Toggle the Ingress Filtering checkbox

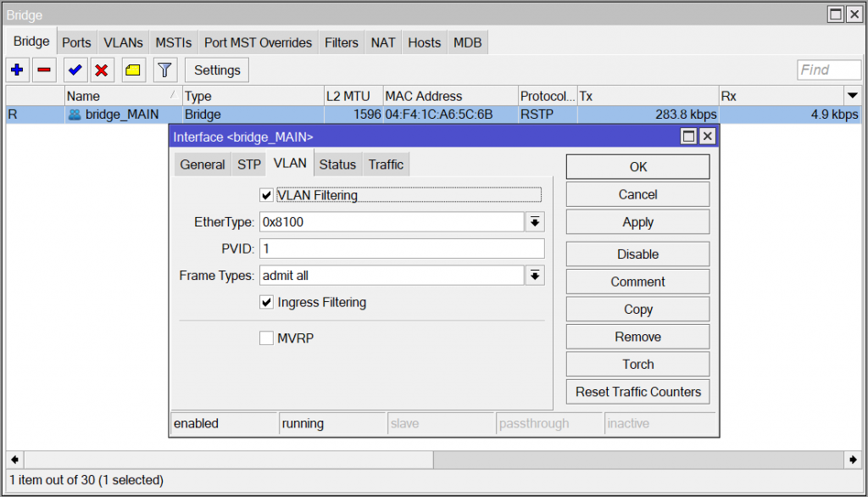(x=266, y=302)
